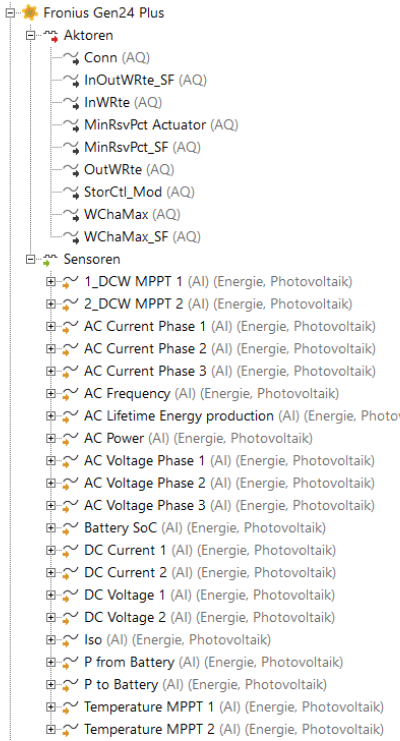Click the Aktoren actuator folder icon

point(51,35)
